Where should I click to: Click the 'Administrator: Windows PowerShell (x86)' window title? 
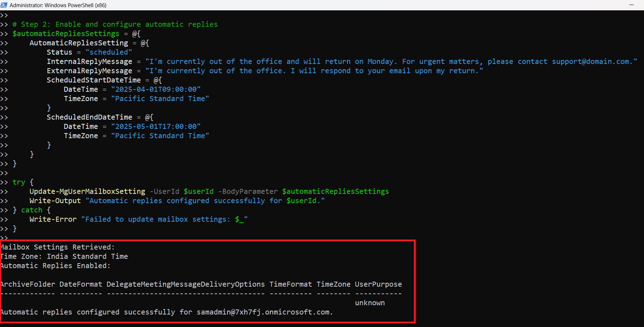pyautogui.click(x=58, y=5)
